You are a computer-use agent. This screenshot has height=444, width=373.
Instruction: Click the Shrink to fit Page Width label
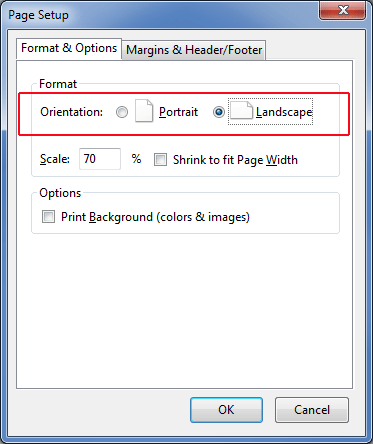tap(235, 160)
